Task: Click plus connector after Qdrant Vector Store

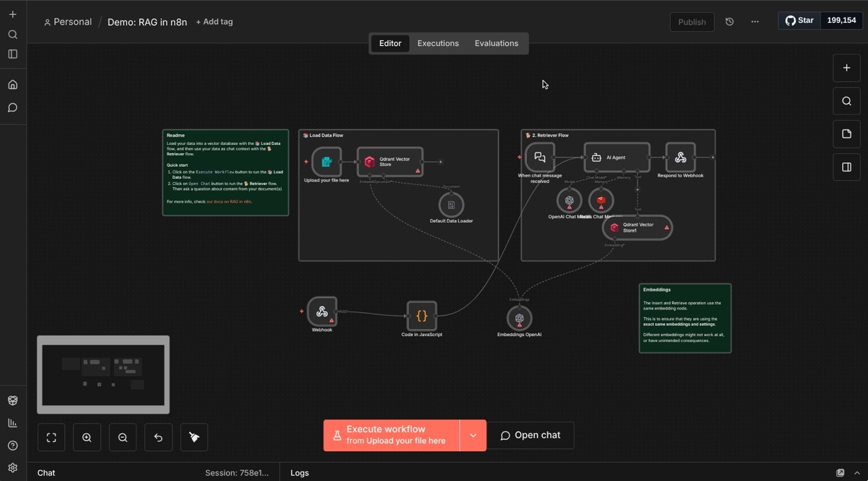Action: (440, 162)
